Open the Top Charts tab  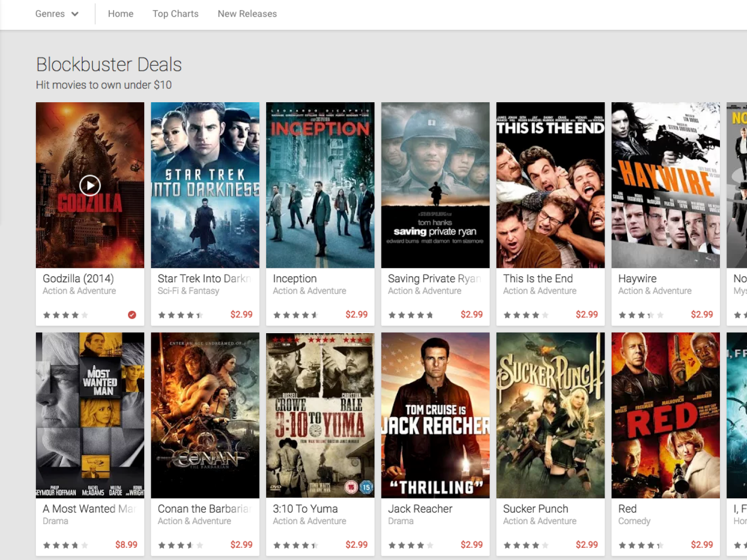[x=175, y=14]
